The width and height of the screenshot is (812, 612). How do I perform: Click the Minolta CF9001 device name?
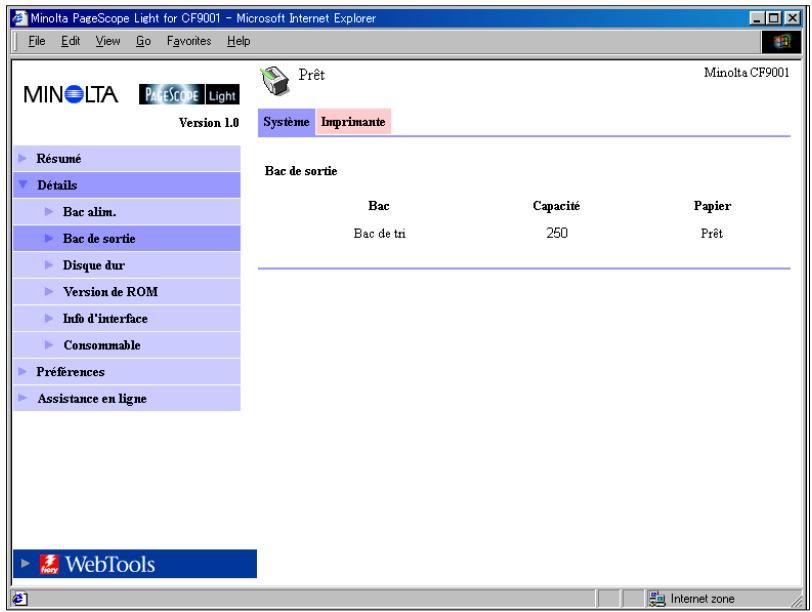pos(746,72)
